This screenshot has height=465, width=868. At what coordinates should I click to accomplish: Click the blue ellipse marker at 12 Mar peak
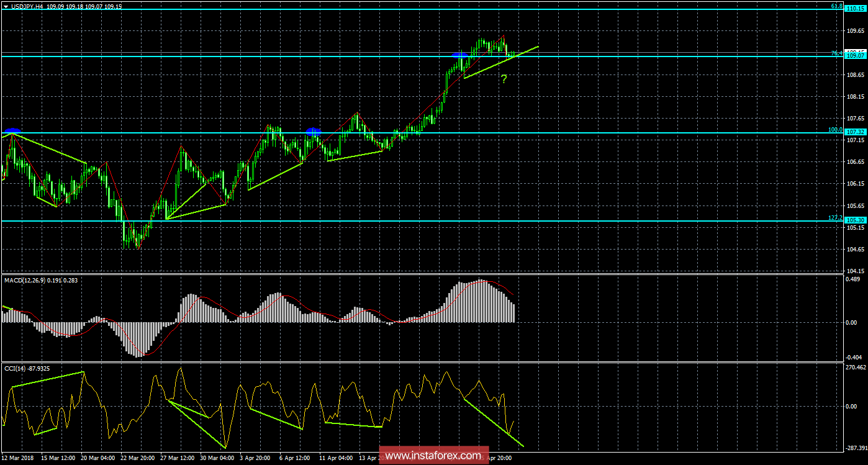coord(12,131)
